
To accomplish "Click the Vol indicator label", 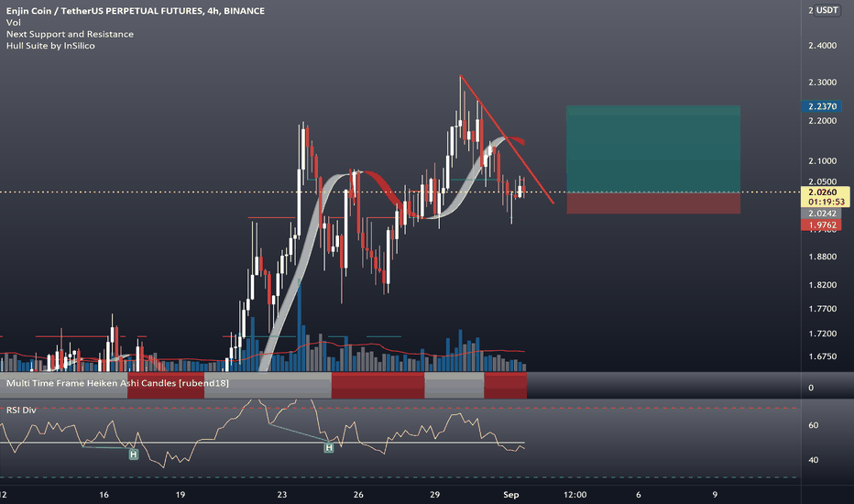I will click(x=14, y=22).
